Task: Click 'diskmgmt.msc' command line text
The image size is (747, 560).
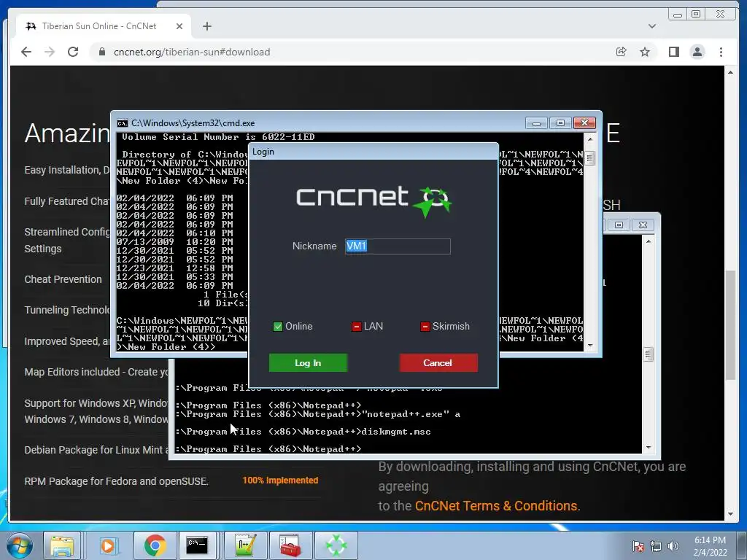Action: tap(396, 432)
